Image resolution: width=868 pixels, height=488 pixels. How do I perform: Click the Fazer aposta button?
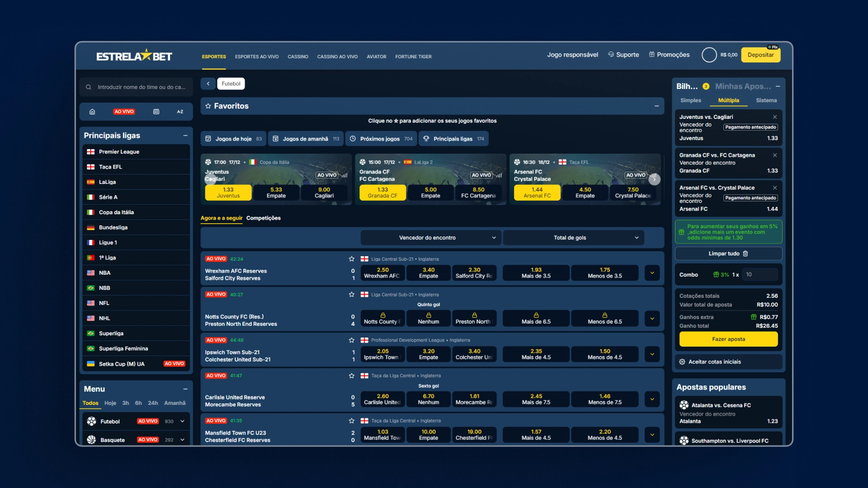pyautogui.click(x=728, y=339)
